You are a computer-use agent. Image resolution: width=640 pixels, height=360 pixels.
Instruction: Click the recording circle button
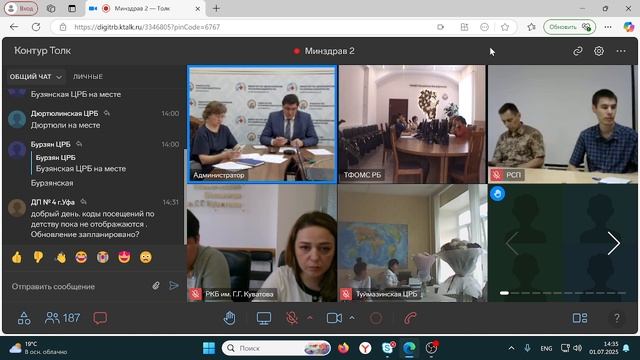(376, 318)
